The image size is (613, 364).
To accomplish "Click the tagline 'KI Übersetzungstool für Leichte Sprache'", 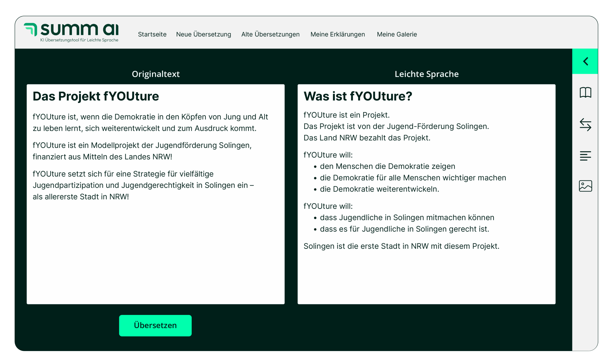I will click(79, 40).
